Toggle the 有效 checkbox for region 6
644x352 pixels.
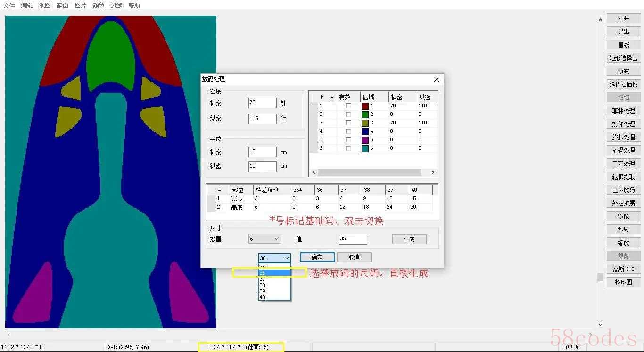pos(348,148)
